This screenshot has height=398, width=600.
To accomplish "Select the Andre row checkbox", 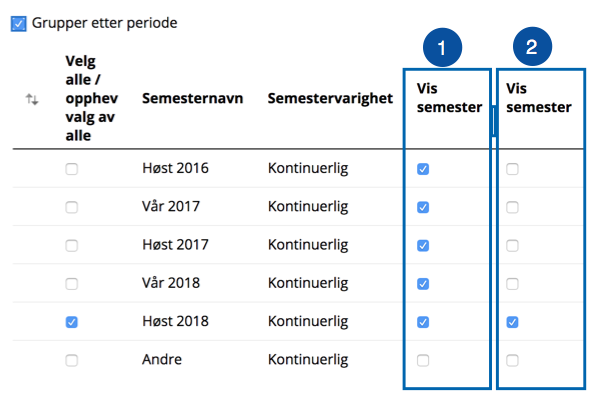I will coord(72,360).
